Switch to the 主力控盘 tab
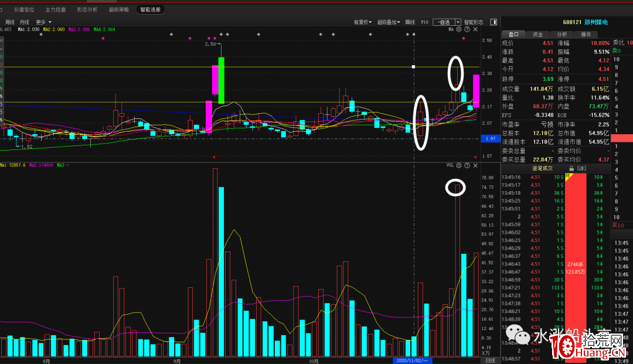 click(x=56, y=10)
